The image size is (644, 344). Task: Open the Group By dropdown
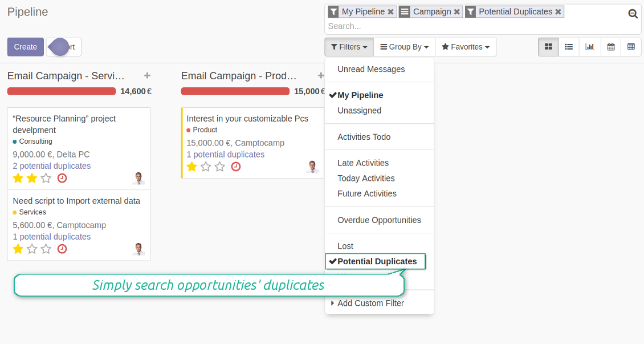pos(404,47)
